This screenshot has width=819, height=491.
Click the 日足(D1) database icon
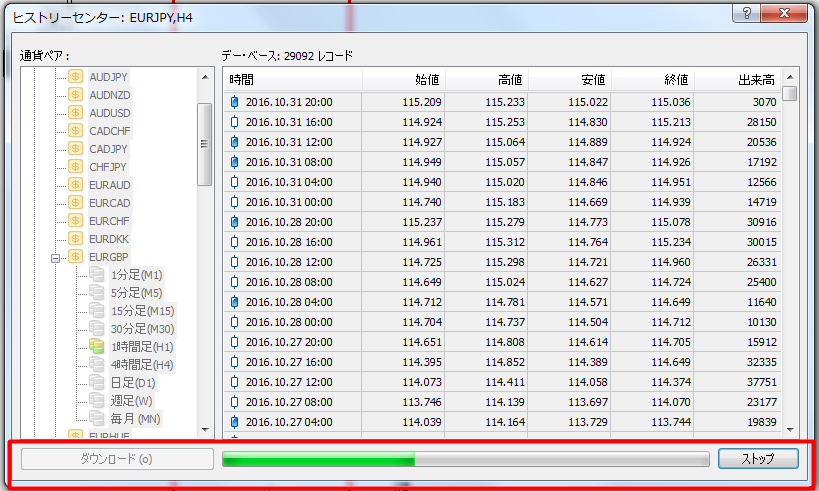[x=97, y=382]
